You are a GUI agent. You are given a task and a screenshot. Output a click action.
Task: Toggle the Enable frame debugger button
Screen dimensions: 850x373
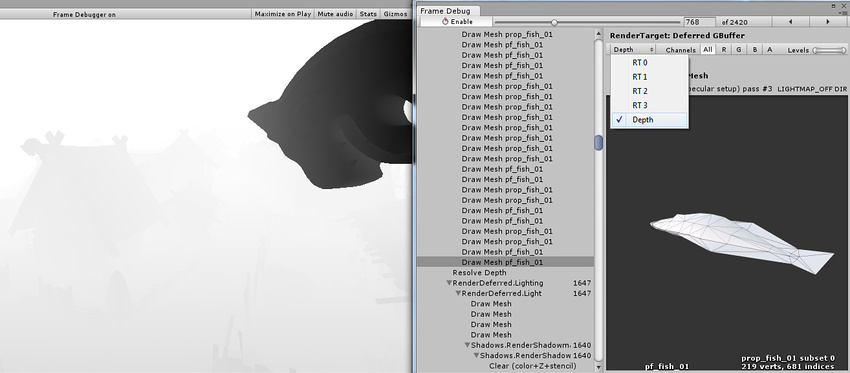click(456, 22)
